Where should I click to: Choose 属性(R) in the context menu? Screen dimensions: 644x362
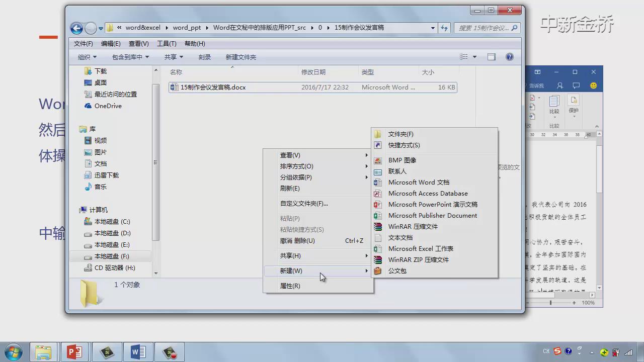(x=318, y=286)
